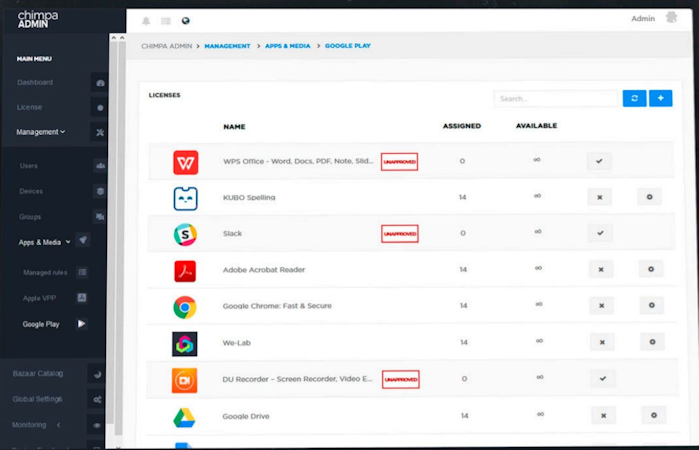Click the MANAGEMENT breadcrumb link
Image resolution: width=699 pixels, height=450 pixels.
click(227, 46)
